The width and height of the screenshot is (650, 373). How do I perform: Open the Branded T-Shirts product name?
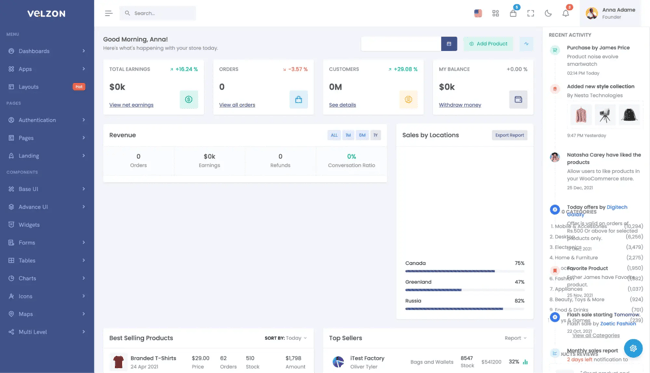pyautogui.click(x=153, y=358)
